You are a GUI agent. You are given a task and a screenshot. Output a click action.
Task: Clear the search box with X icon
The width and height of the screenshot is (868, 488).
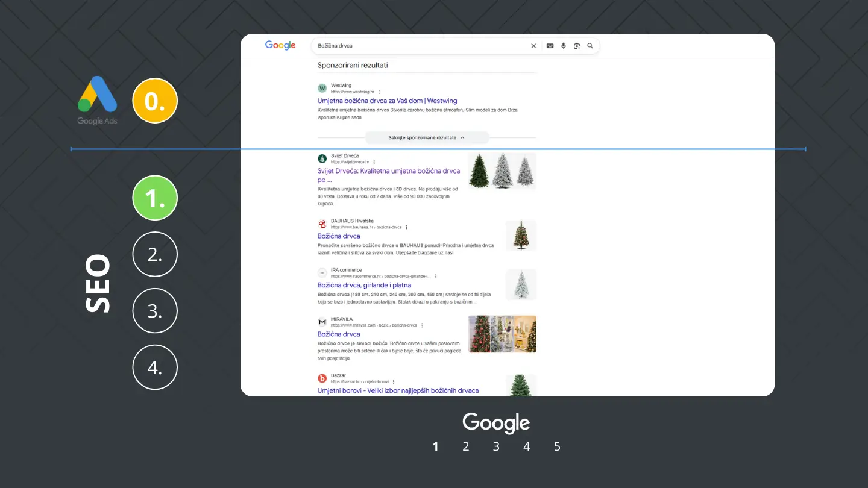533,46
